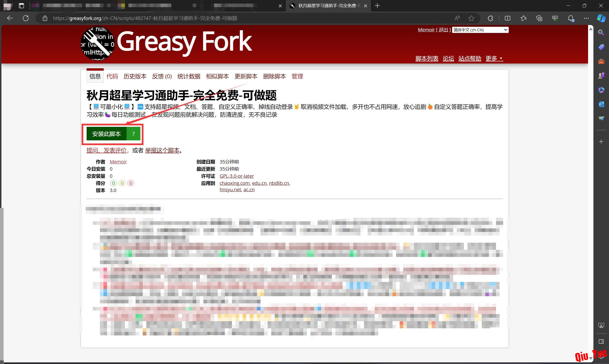Click the page scrollbar up arrow
Viewport: 609px width, 364px height.
point(591,29)
